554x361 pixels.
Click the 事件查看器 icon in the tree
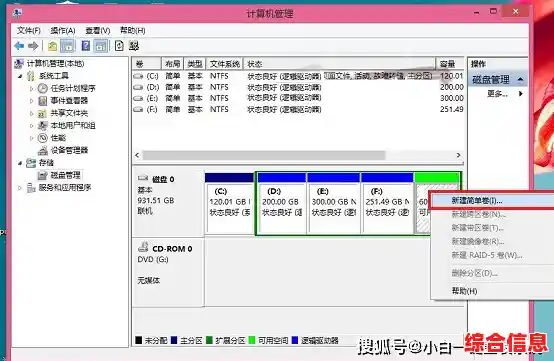(43, 101)
